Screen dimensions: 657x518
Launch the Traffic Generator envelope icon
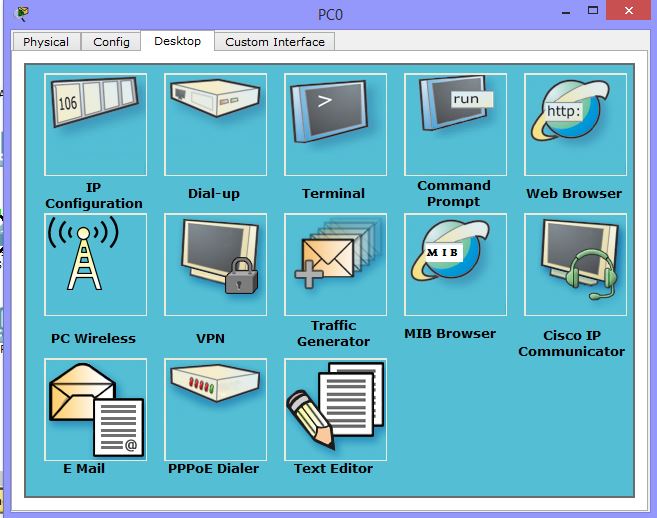point(335,264)
